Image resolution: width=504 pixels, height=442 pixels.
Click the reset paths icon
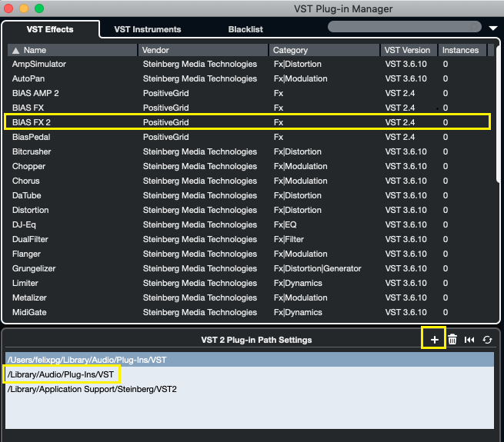point(469,339)
